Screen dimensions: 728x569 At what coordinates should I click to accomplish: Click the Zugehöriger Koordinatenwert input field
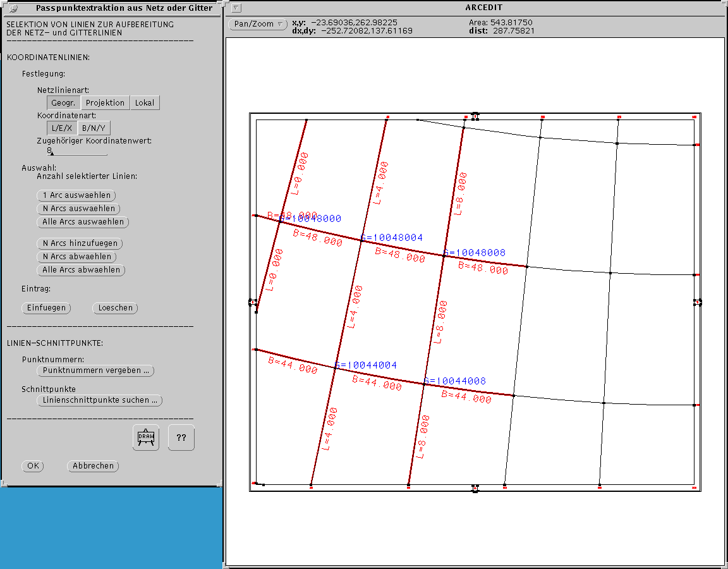tap(76, 151)
